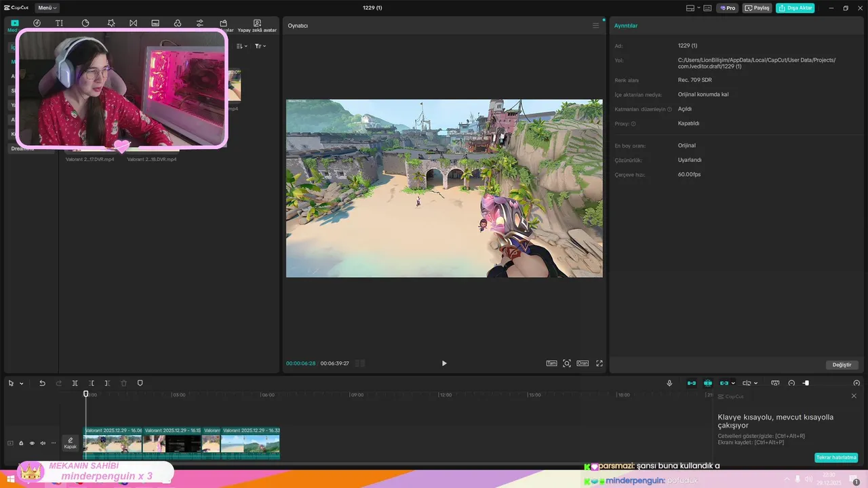Open the layout switcher dropdown in title bar

tap(692, 8)
